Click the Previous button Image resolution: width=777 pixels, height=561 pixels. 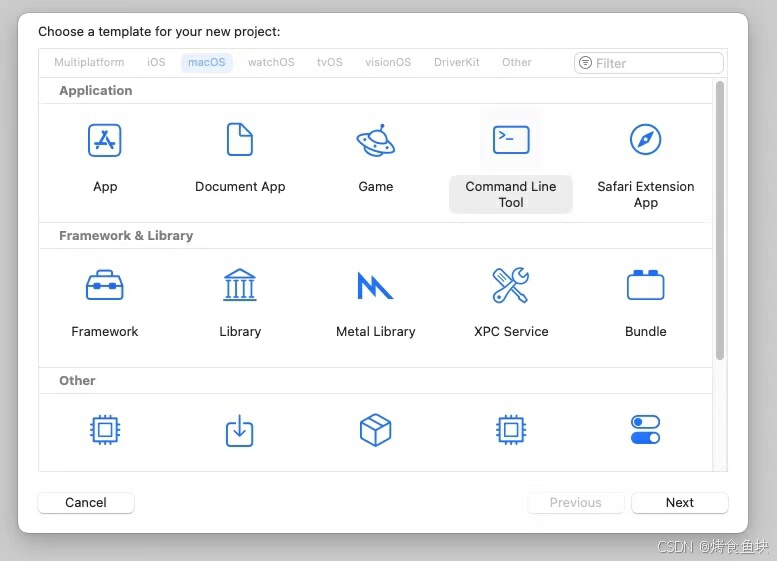click(x=575, y=503)
